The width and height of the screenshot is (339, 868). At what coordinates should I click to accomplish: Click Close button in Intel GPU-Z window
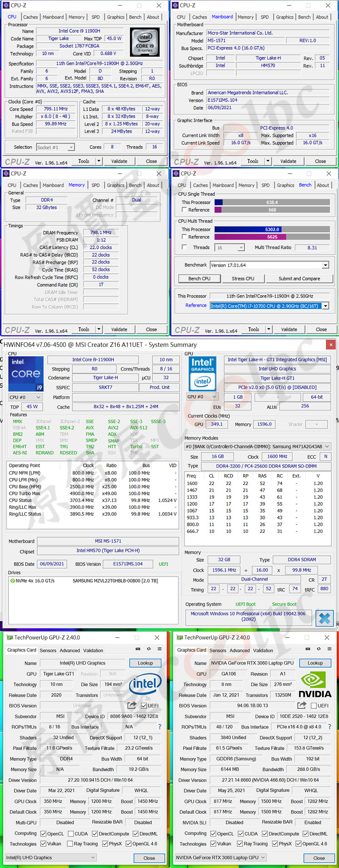149,858
